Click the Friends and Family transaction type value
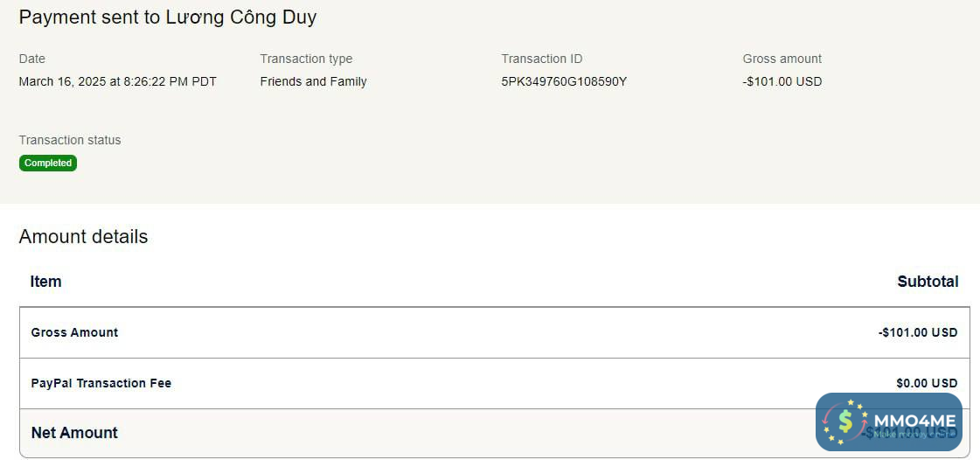The height and width of the screenshot is (460, 980). [313, 81]
